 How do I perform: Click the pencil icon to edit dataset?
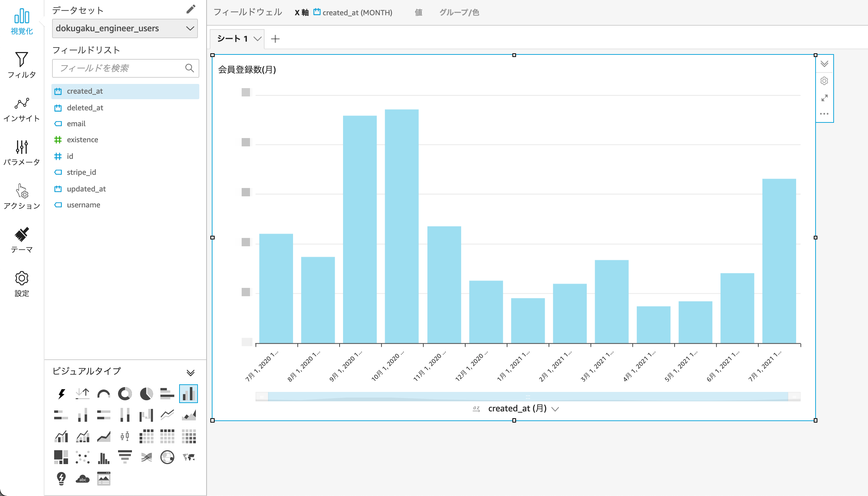click(x=191, y=9)
